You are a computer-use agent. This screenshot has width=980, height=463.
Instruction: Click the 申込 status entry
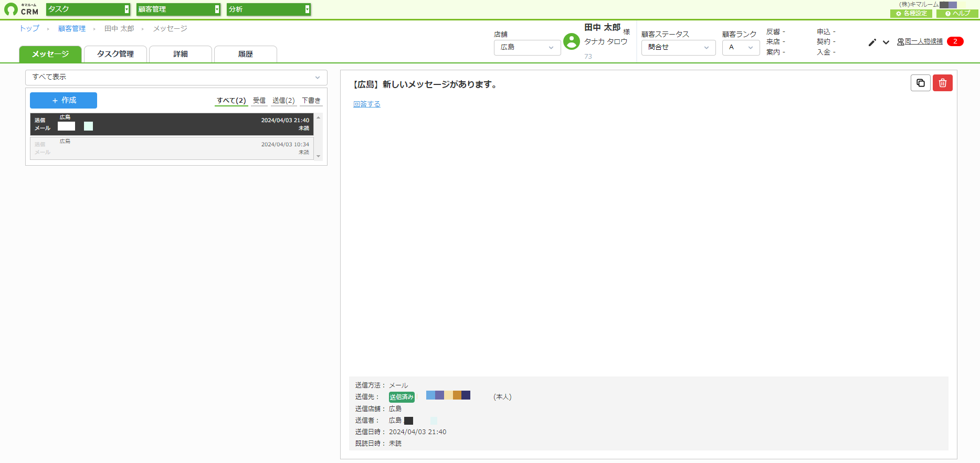click(826, 32)
